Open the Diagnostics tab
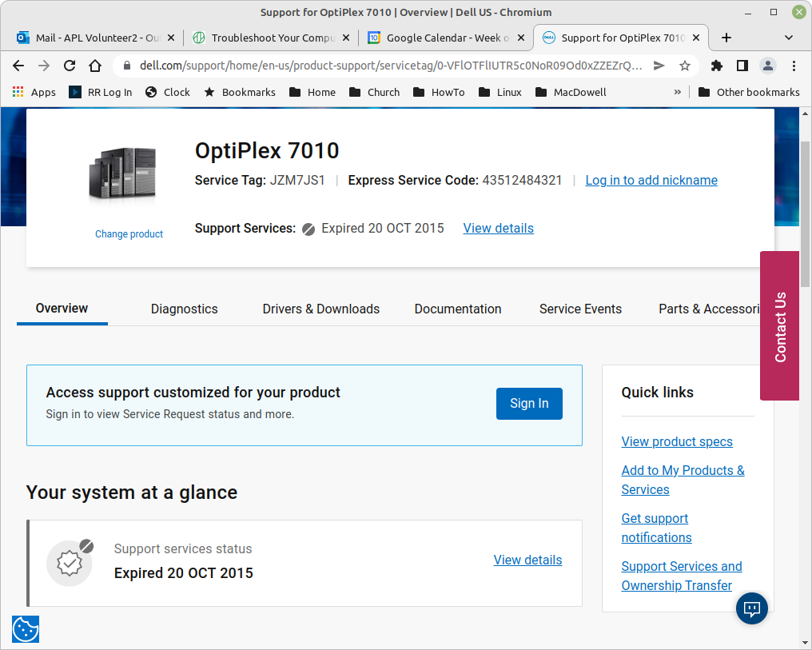Viewport: 812px width, 650px height. [185, 309]
